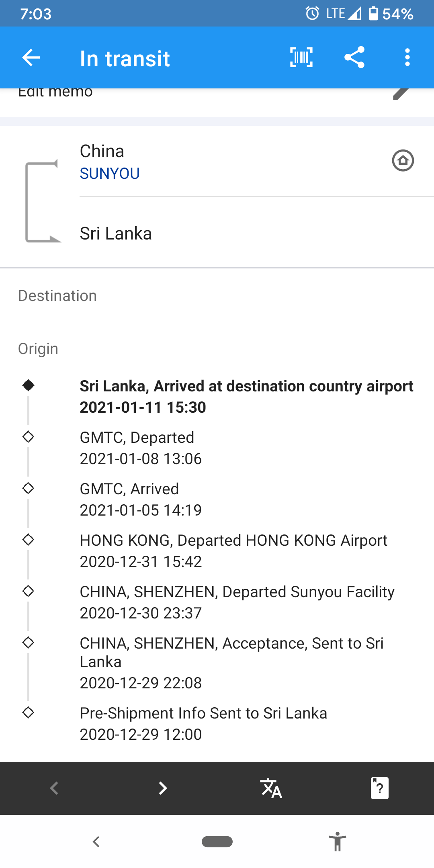The image size is (434, 868).
Task: Tap the pencil icon to edit memo
Action: pyautogui.click(x=401, y=93)
